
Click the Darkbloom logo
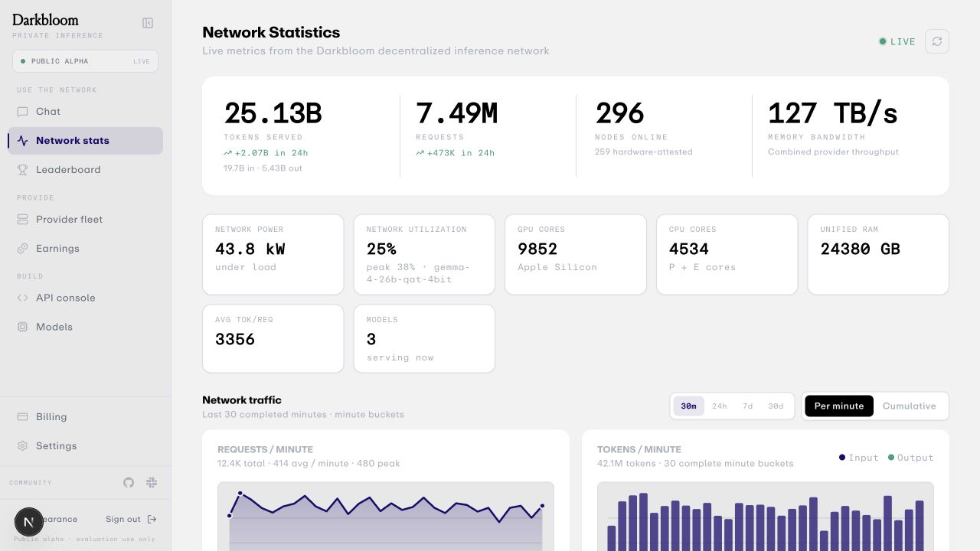[x=45, y=20]
